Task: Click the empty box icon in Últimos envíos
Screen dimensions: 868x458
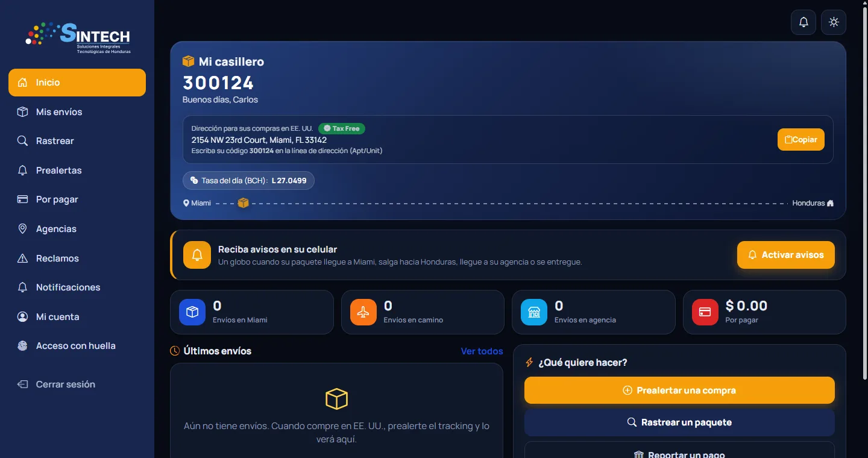Action: coord(336,399)
